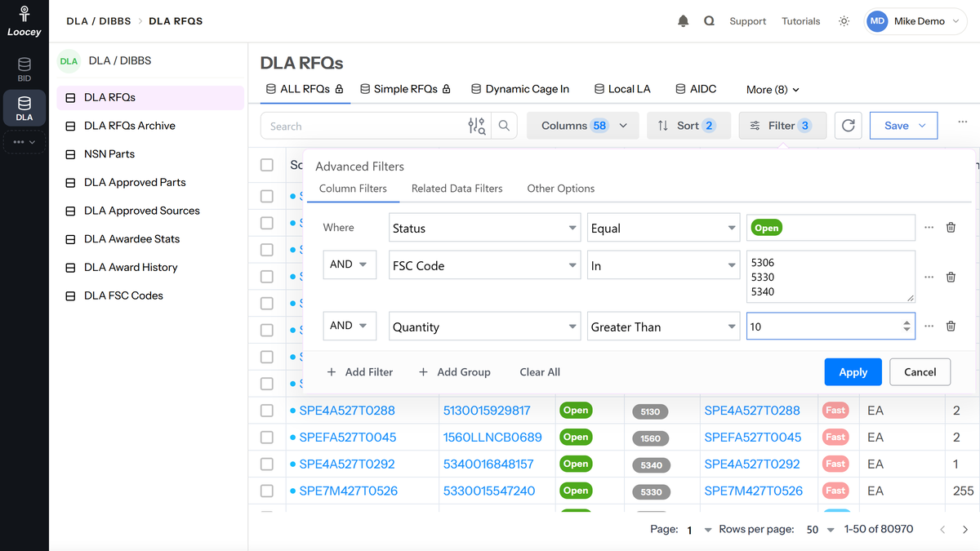Open the Simple RFQs tab

405,89
